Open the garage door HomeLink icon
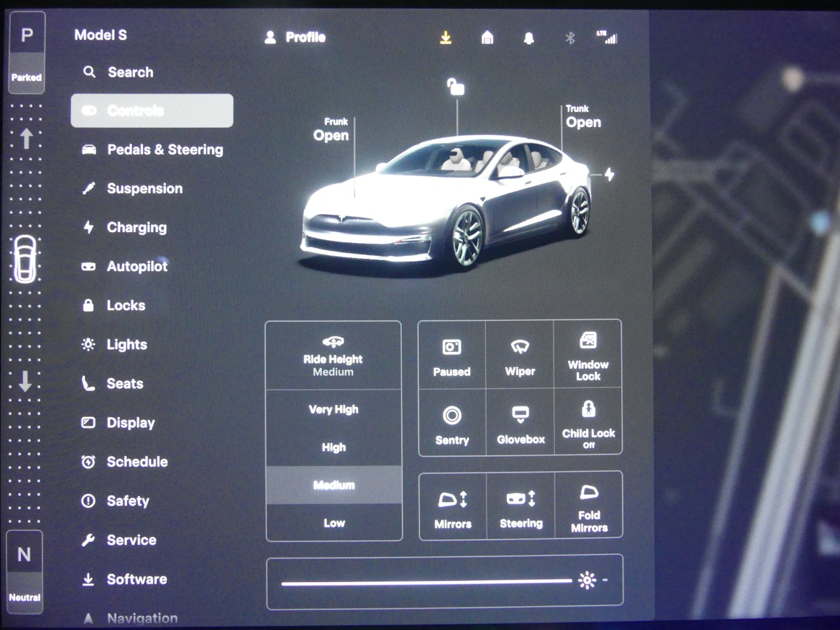840x630 pixels. click(487, 38)
